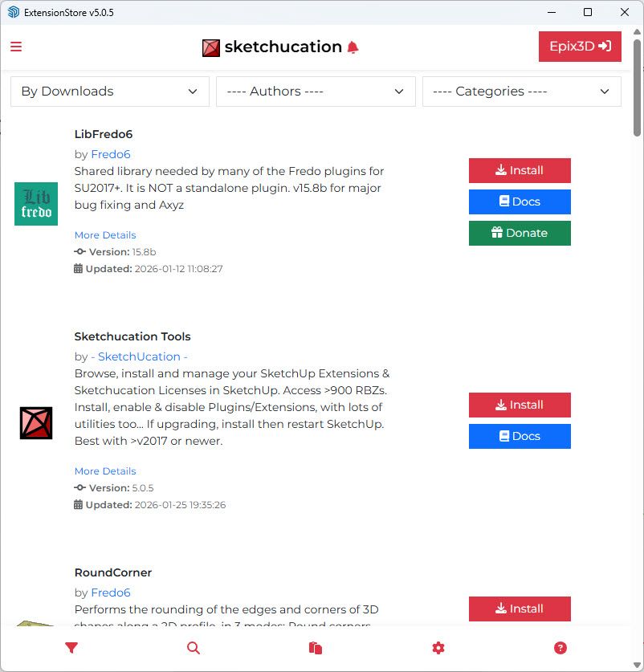Click the notification bell icon

353,47
